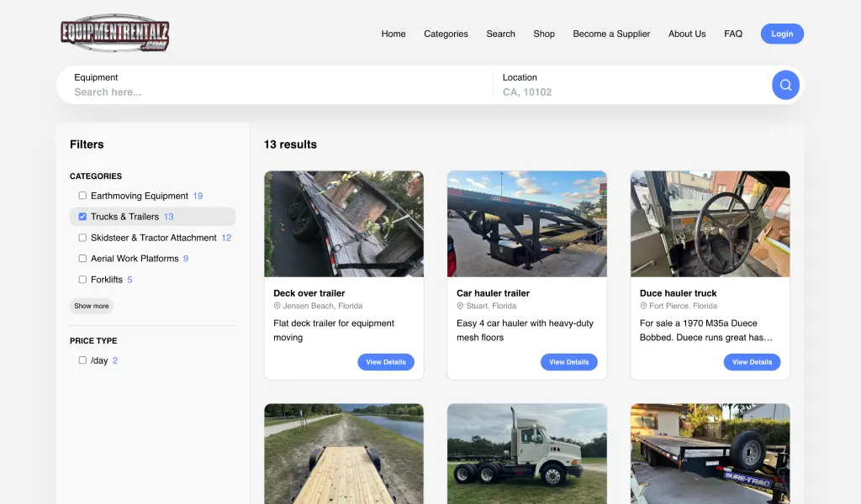Navigate to the Shop page
This screenshot has height=504, width=861.
click(x=543, y=34)
